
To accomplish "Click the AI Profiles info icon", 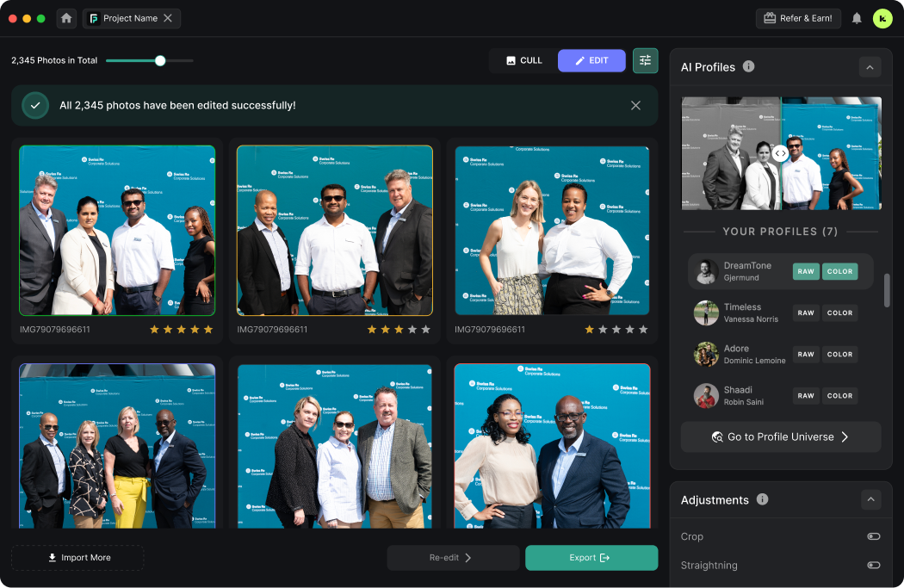I will tap(749, 67).
